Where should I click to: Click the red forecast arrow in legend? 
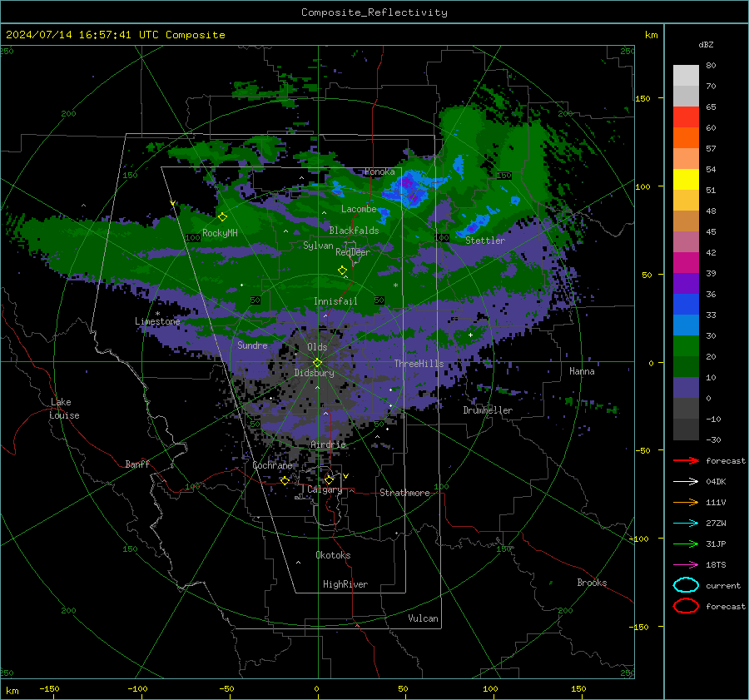point(686,460)
